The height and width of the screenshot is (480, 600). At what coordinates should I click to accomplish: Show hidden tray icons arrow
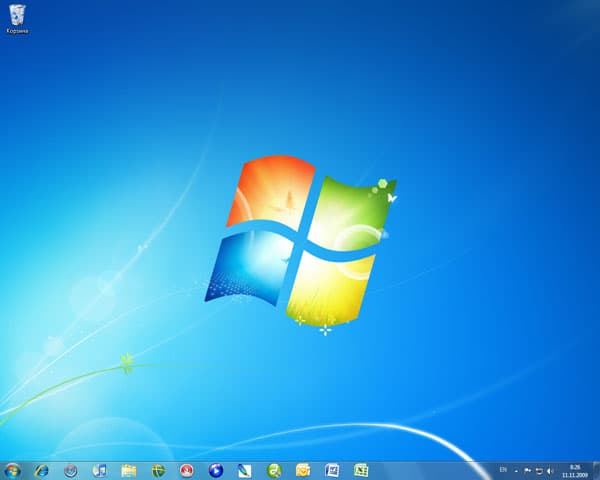pos(517,470)
